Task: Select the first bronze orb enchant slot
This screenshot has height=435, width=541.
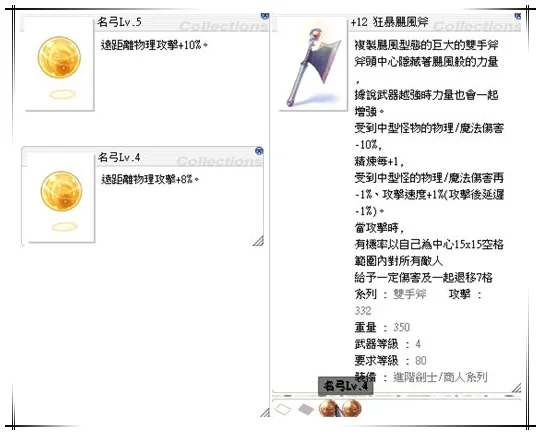Action: click(327, 408)
